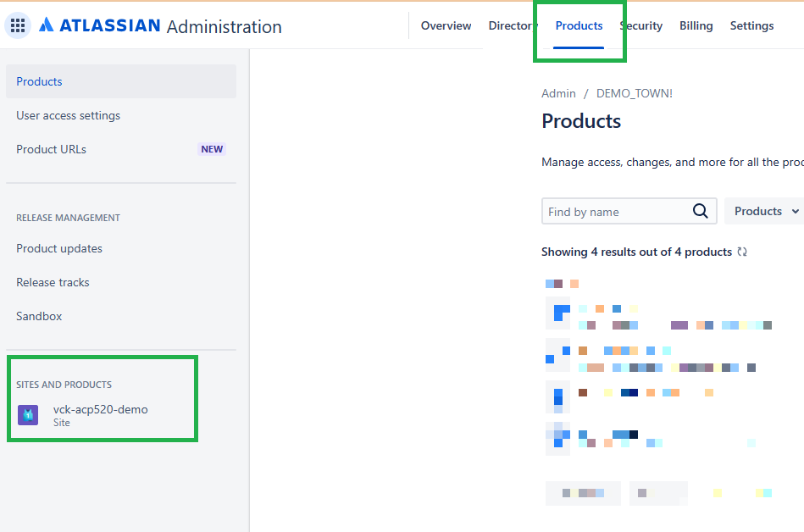
Task: Click the refresh results icon
Action: (x=742, y=252)
